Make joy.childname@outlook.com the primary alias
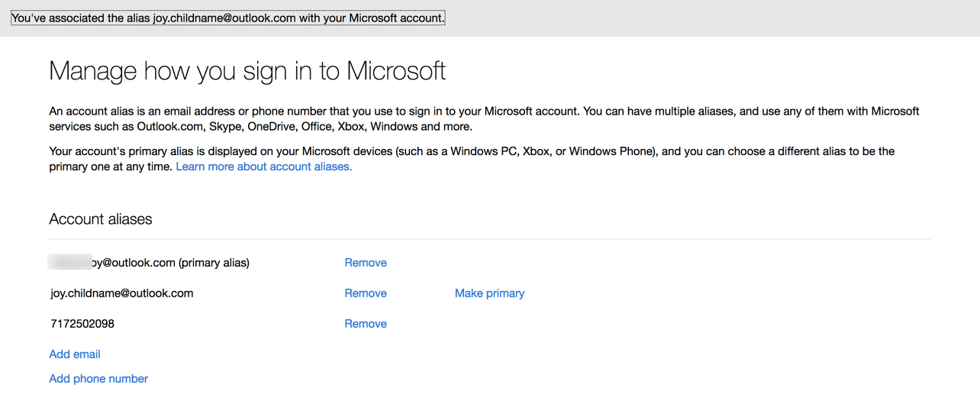The image size is (980, 395). pos(489,293)
